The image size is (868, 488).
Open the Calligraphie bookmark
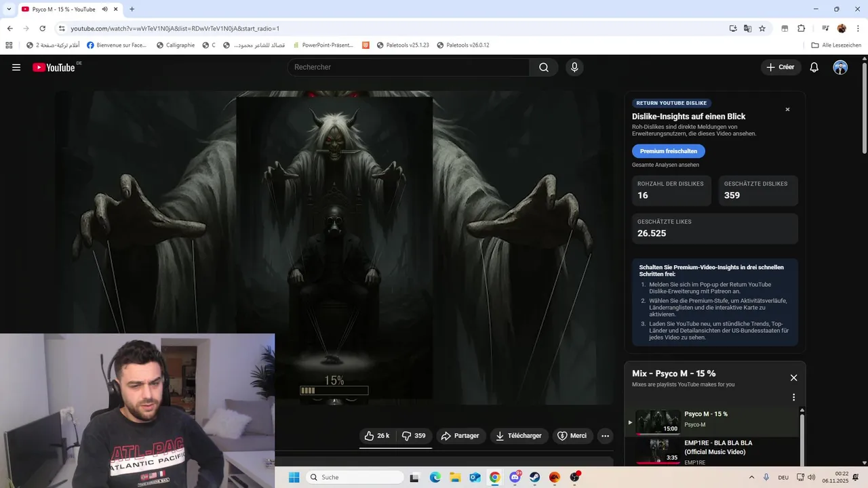coord(176,45)
